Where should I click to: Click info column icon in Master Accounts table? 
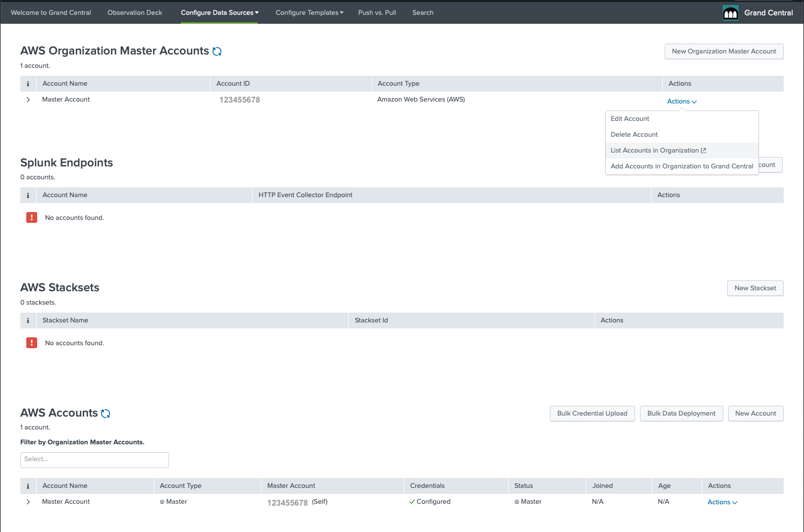tap(28, 84)
